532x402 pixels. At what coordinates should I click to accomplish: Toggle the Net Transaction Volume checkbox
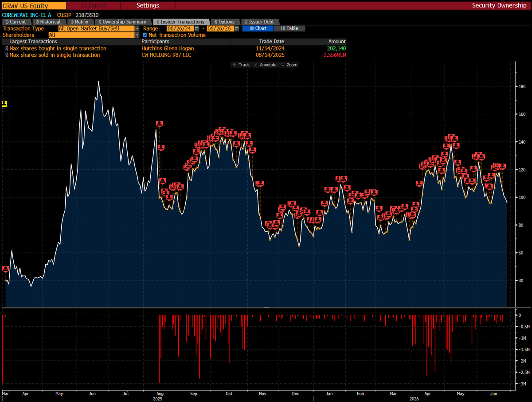tap(145, 35)
